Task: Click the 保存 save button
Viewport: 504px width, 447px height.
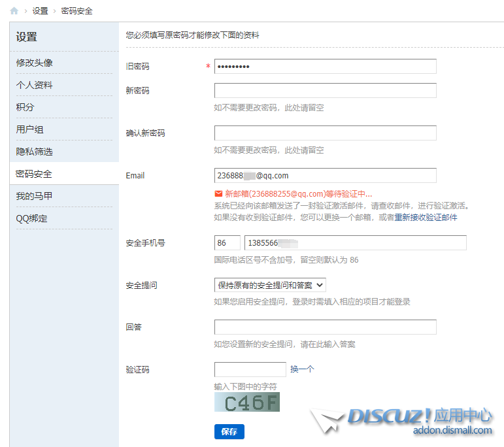Action: 229,431
